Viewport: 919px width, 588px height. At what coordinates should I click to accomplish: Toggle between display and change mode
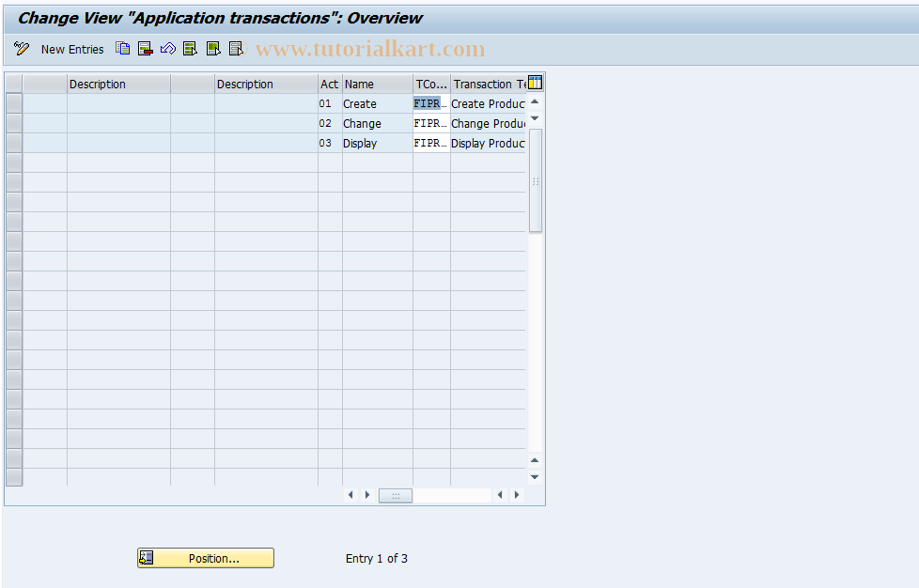(21, 48)
